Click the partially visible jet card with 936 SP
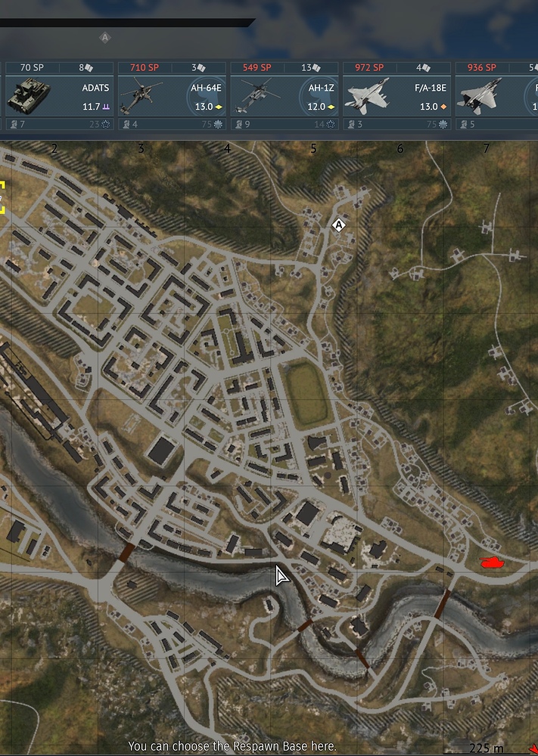 point(496,96)
